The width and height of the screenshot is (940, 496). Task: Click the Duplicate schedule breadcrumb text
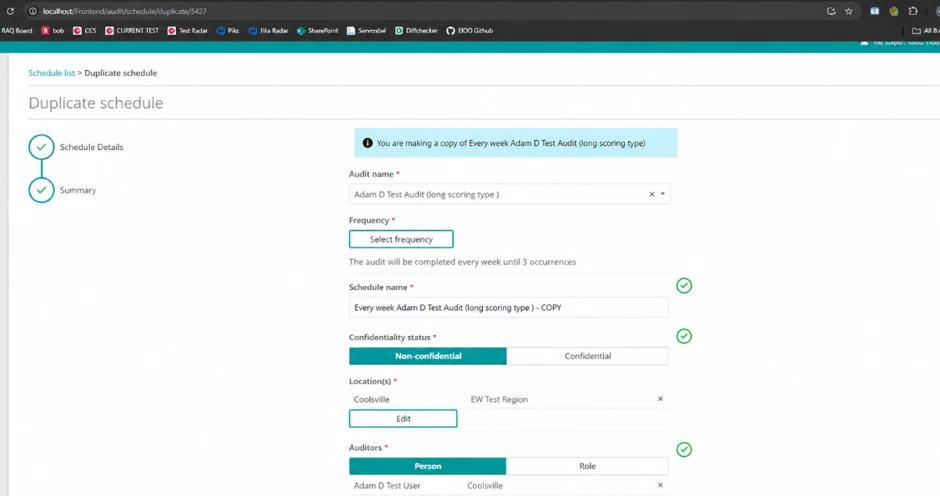pos(120,73)
